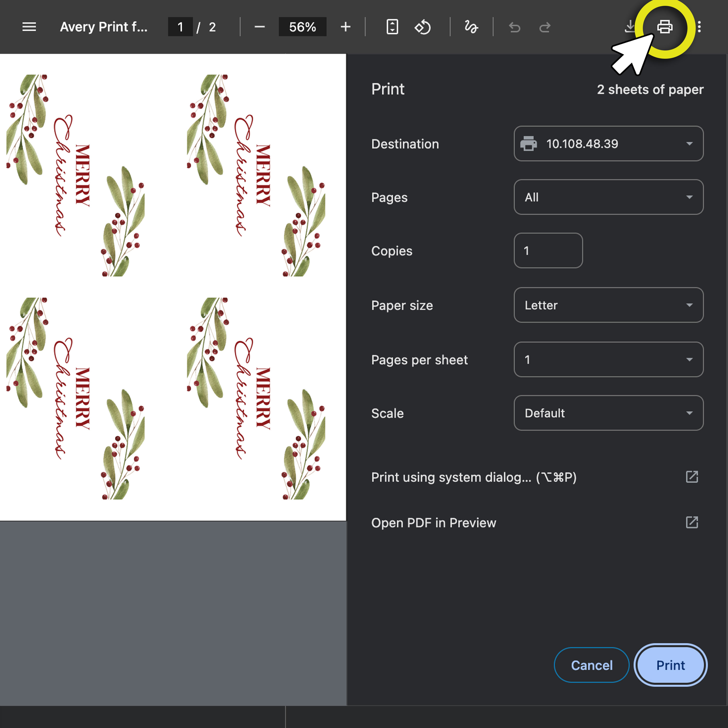Open PDF in Preview
Screen dimensions: 728x728
coord(433,523)
